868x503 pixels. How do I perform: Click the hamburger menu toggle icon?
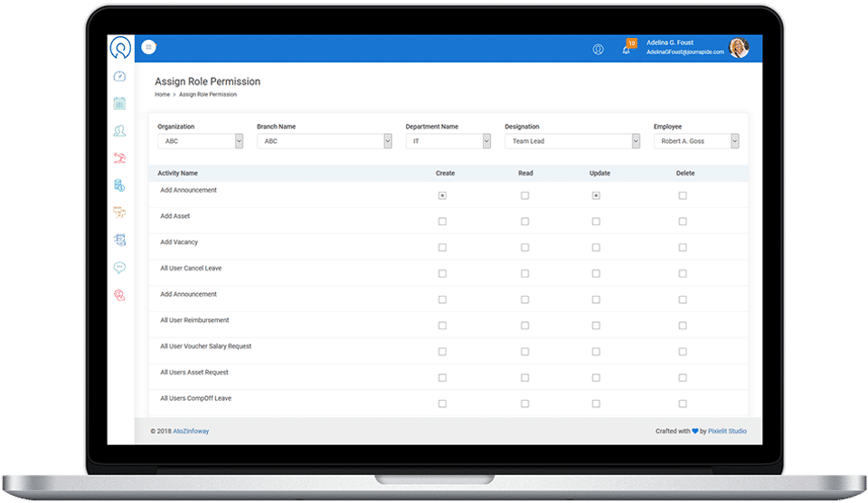[148, 48]
